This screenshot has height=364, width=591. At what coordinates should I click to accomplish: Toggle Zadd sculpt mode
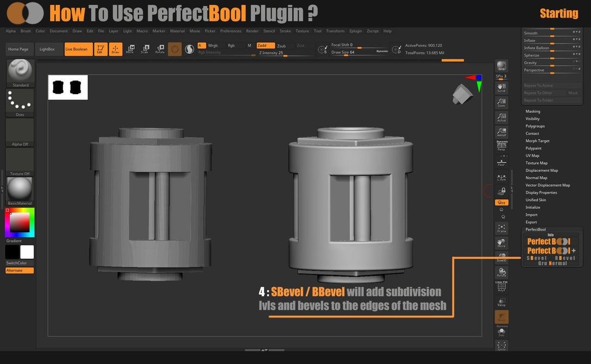[265, 45]
